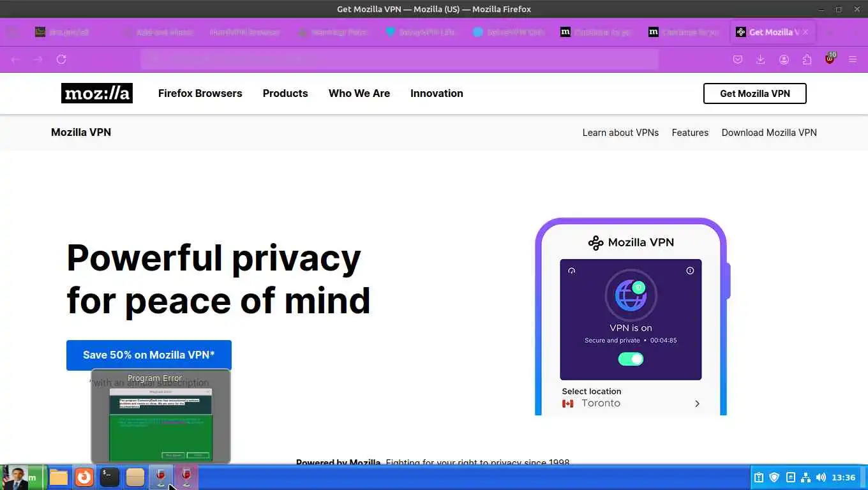Open the Extensions puzzle icon

coord(807,59)
